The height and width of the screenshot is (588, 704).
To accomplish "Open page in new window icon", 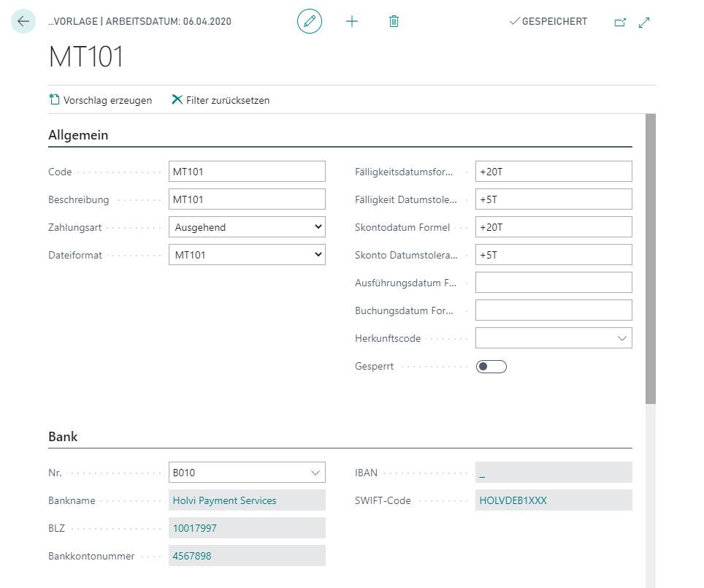I will coord(620,22).
